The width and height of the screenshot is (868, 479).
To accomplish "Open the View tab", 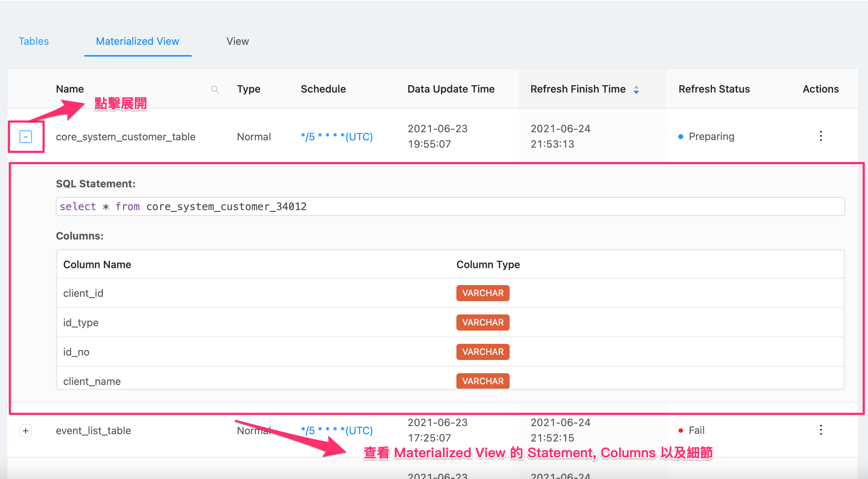I will (238, 41).
